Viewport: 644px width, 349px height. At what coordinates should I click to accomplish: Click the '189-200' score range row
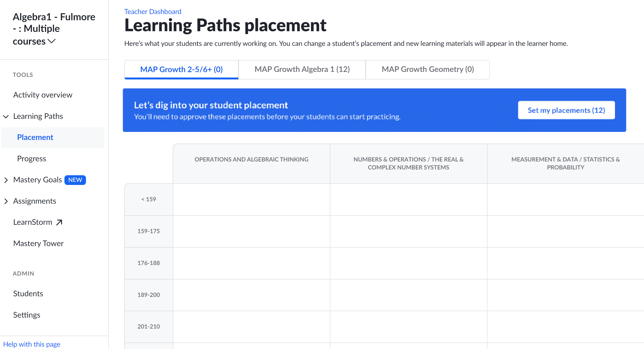coord(148,295)
